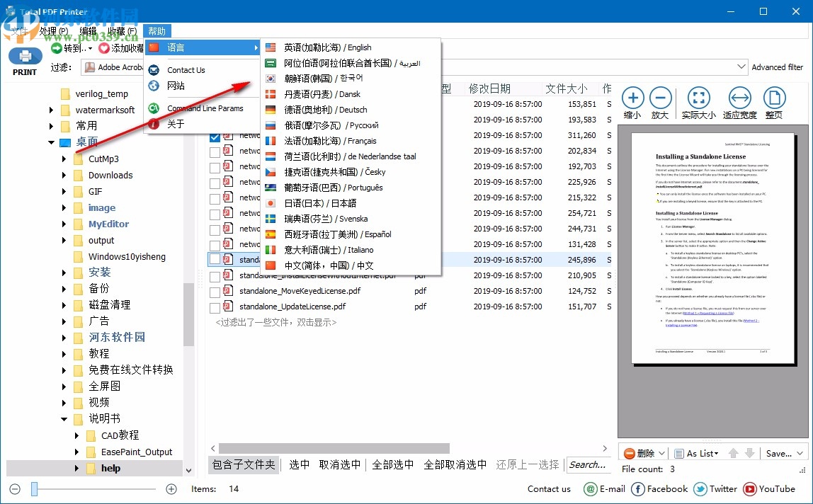This screenshot has height=504, width=813.
Task: Expand the help folder node
Action: [76, 468]
